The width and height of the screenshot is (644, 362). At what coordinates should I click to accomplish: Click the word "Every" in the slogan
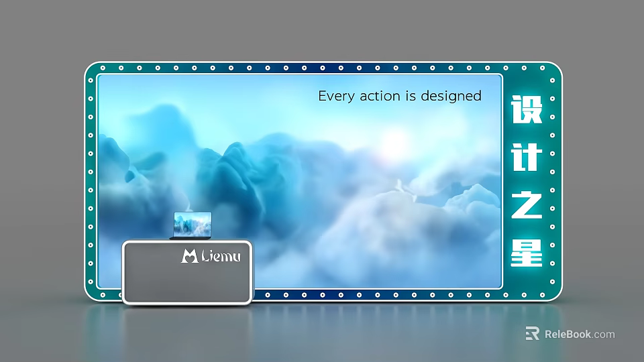pyautogui.click(x=336, y=96)
